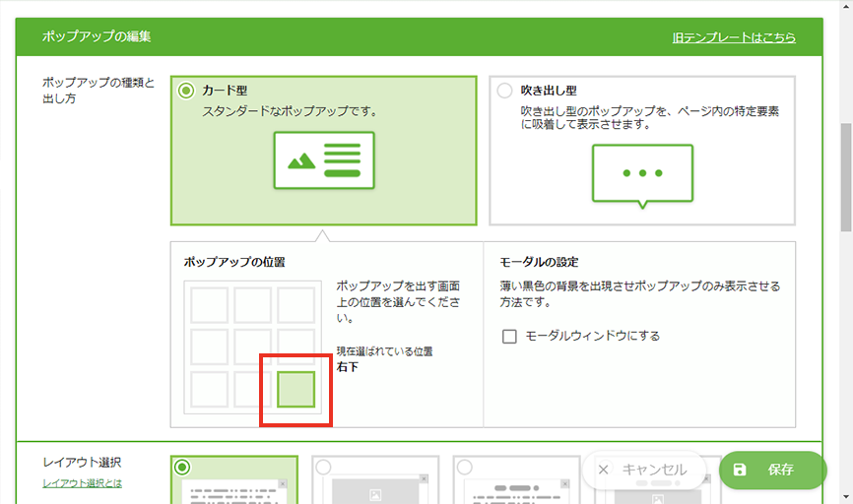The image size is (853, 504).
Task: Click the キャンセル button
Action: click(x=644, y=470)
